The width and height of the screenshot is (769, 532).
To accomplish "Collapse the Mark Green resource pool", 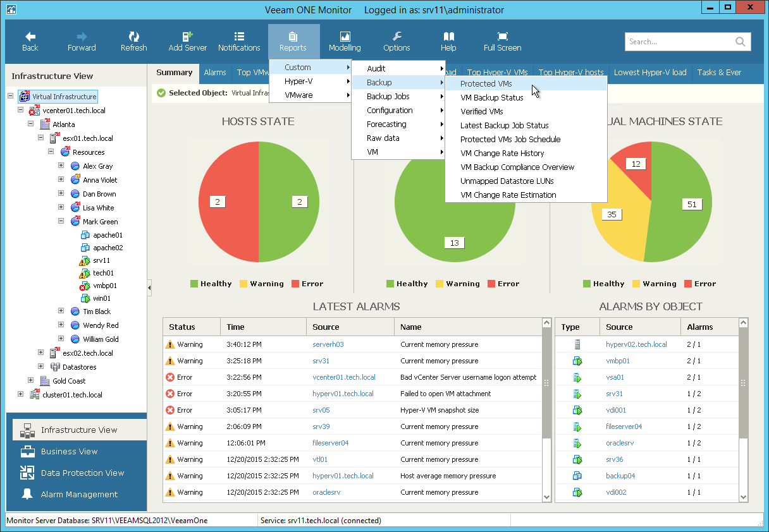I will [x=61, y=222].
